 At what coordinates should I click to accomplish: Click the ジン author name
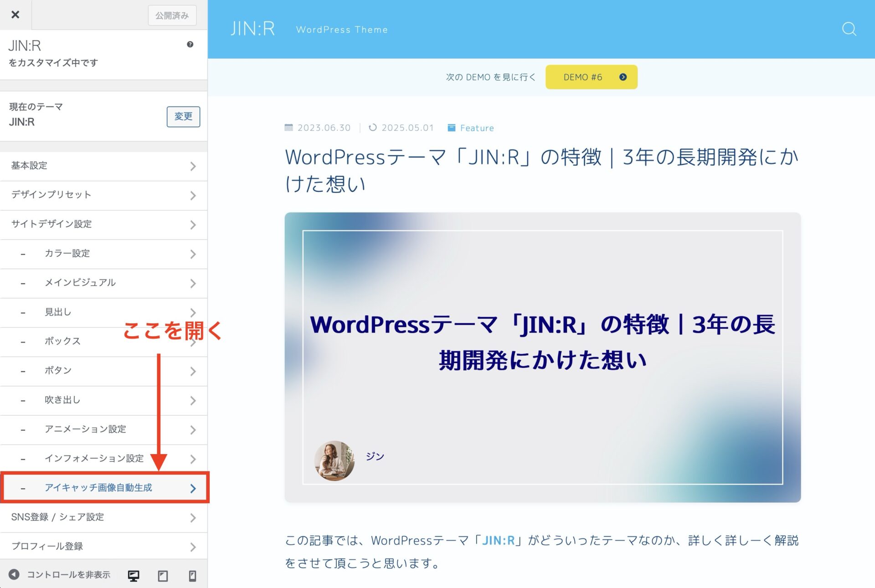click(375, 456)
